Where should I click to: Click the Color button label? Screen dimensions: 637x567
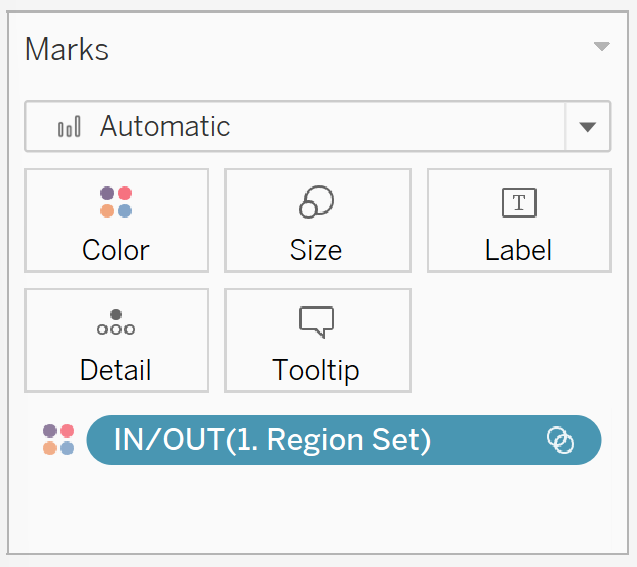116,250
